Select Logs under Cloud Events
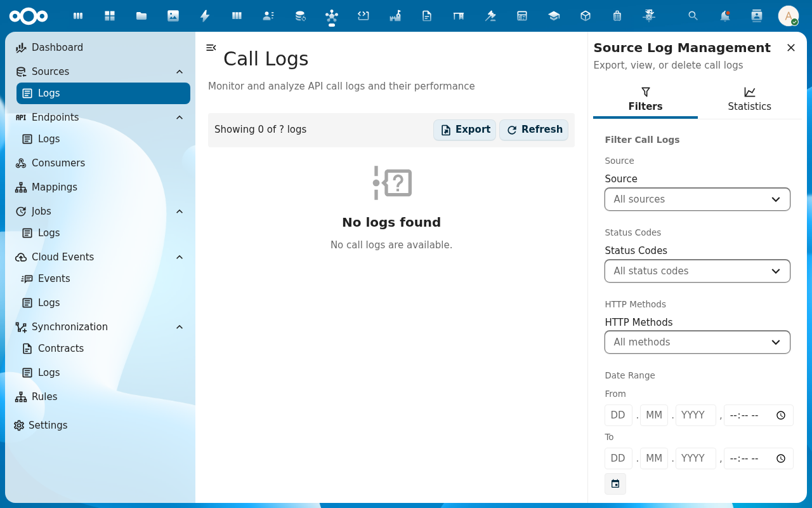The image size is (812, 508). click(103, 303)
